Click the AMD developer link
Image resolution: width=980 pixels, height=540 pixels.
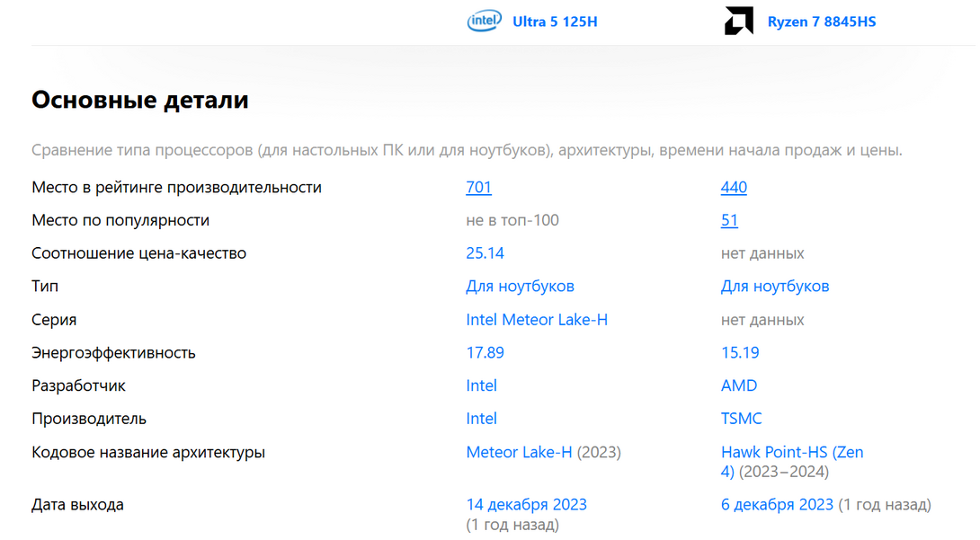(x=739, y=386)
